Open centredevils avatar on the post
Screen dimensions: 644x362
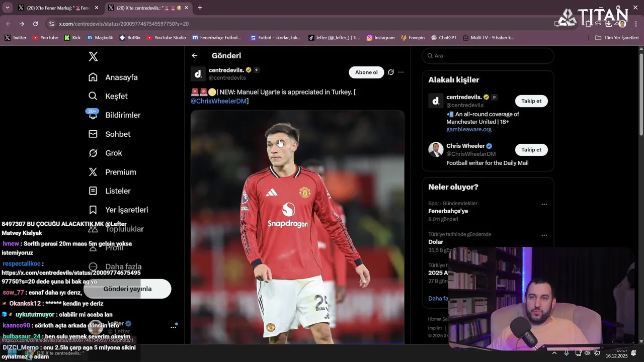pos(198,74)
